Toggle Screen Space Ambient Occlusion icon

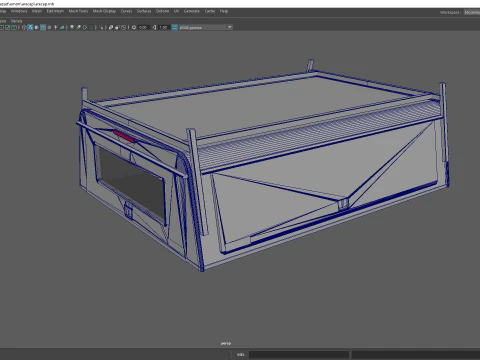tap(72, 27)
